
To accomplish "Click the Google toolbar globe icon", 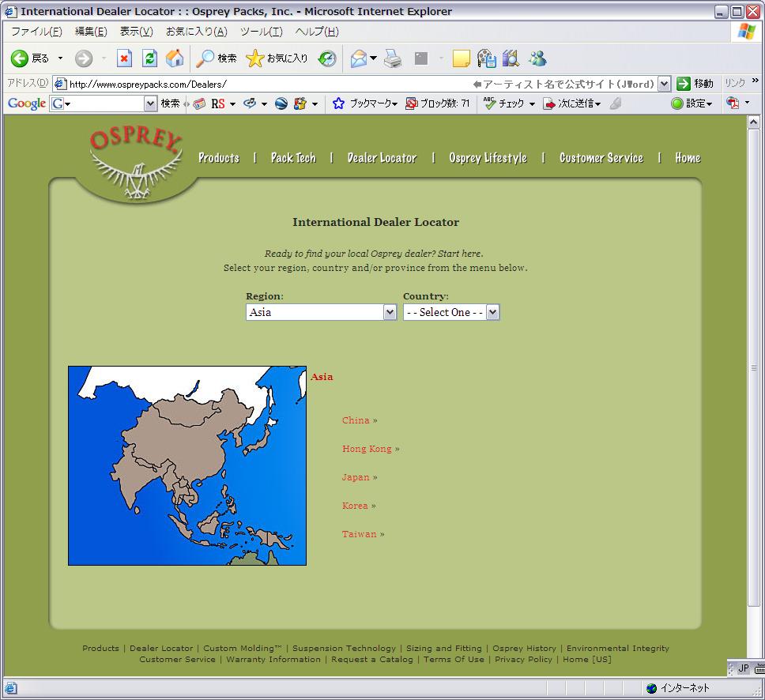I will [x=281, y=103].
